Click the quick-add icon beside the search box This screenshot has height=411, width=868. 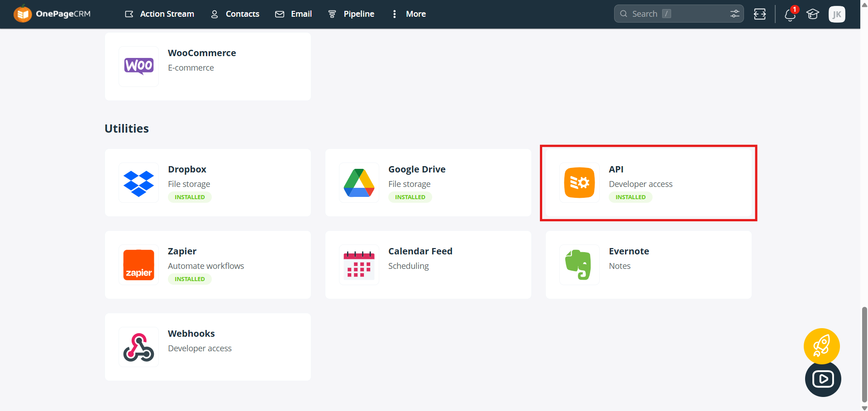tap(760, 14)
